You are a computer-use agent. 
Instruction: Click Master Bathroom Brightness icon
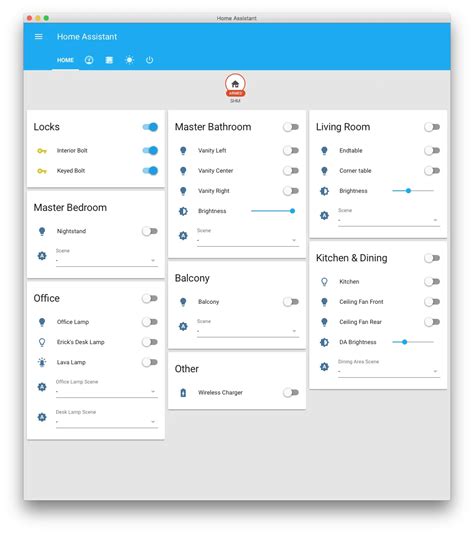183,211
